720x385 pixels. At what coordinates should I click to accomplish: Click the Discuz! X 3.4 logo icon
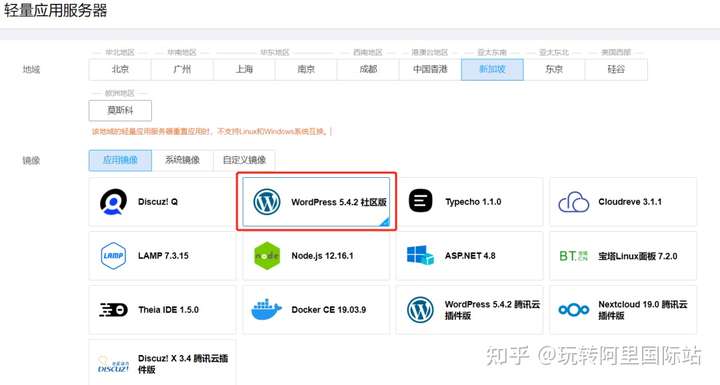pos(113,364)
